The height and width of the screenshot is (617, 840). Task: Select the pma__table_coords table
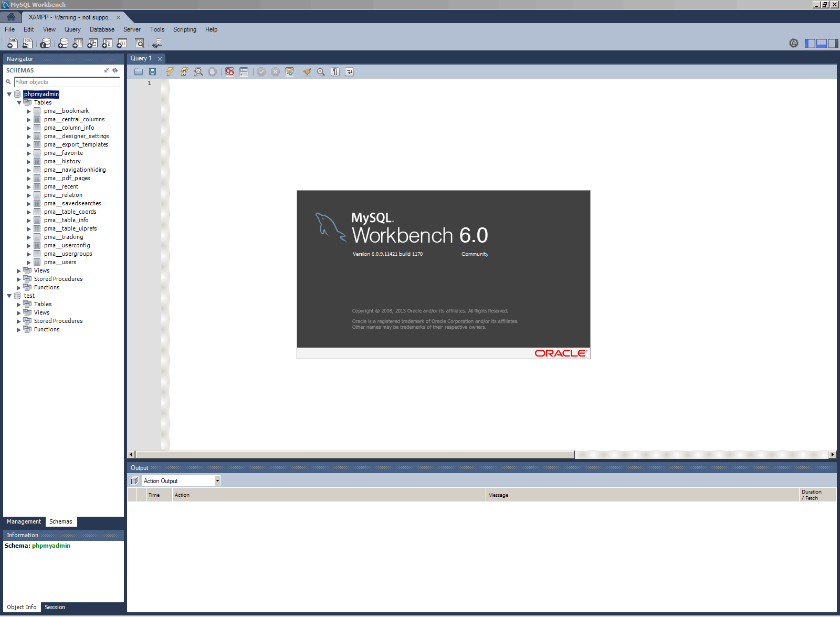70,212
